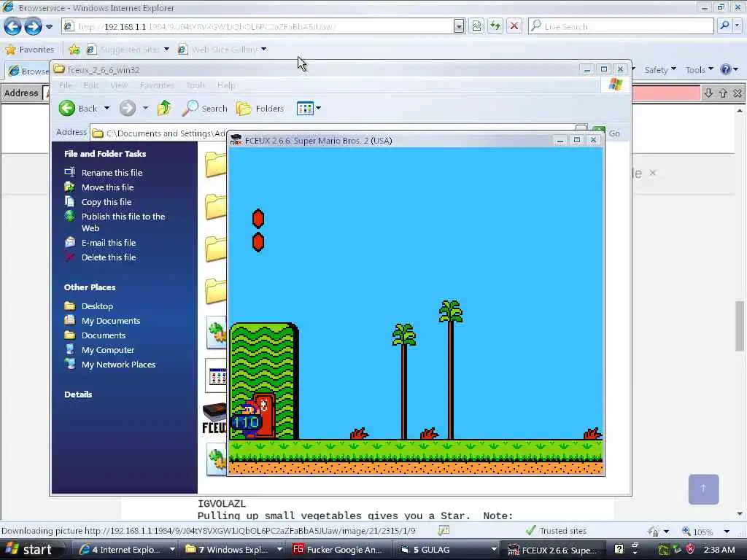Click Explorer Search toolbar button

[x=205, y=108]
